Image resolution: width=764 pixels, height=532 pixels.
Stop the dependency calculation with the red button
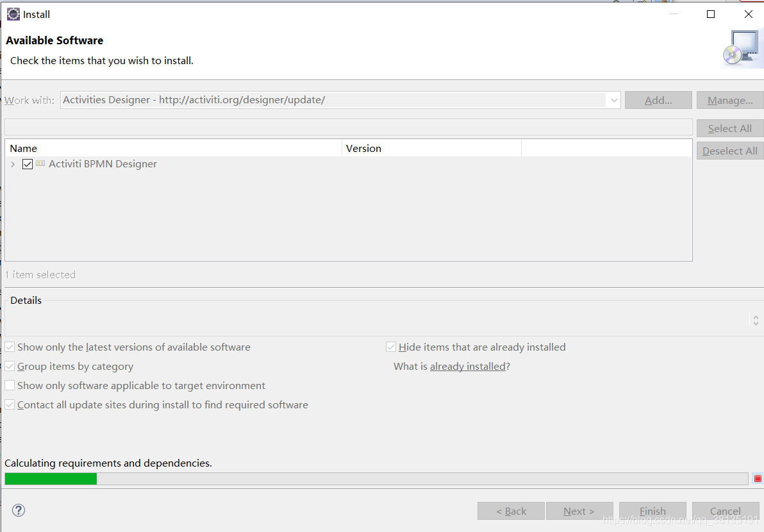tap(757, 478)
